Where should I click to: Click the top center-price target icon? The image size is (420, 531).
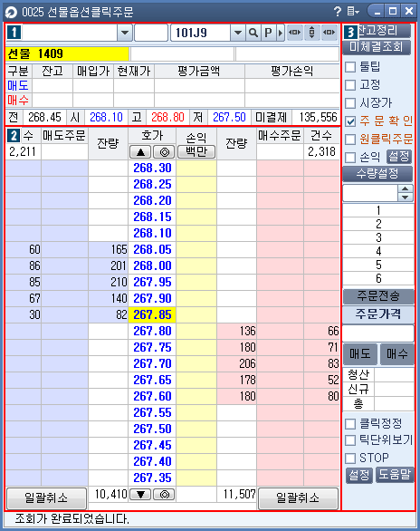tap(164, 152)
